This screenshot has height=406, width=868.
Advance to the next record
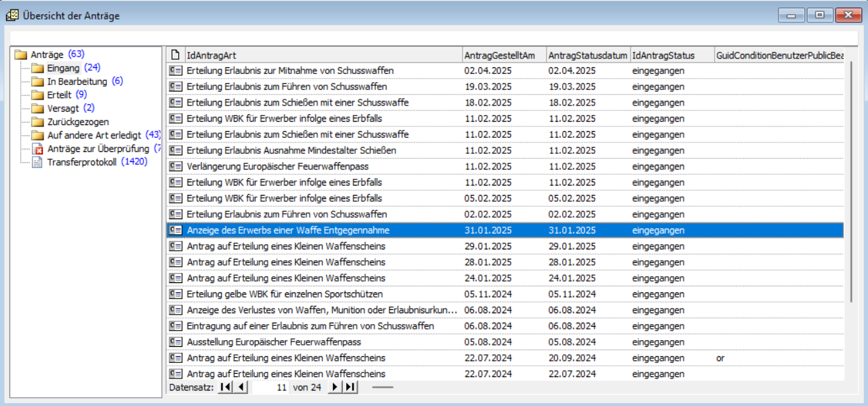[x=335, y=387]
